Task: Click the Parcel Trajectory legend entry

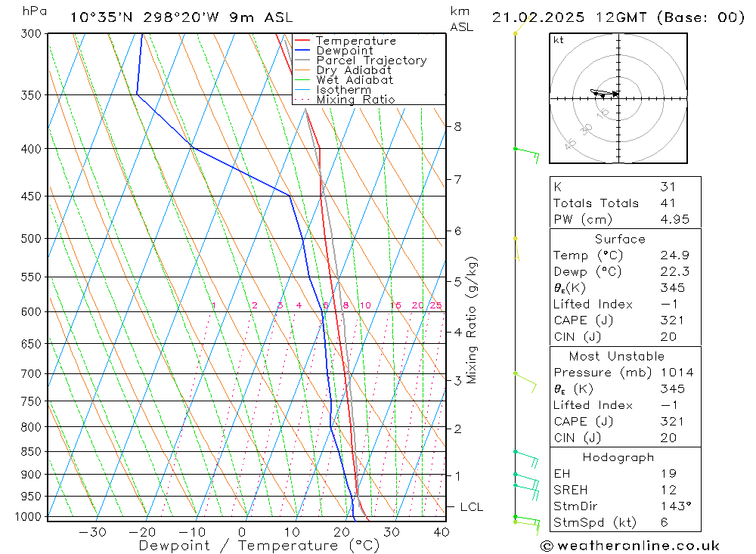Action: [361, 60]
